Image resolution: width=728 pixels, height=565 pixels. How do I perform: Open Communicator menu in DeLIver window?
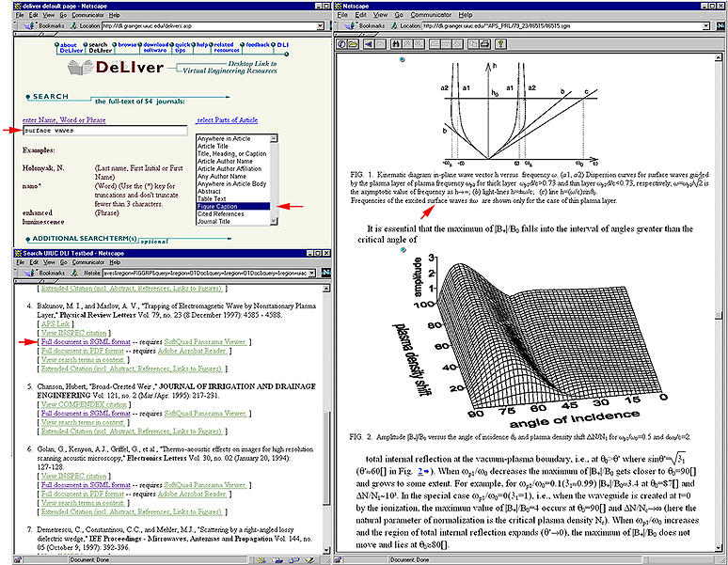coord(88,15)
